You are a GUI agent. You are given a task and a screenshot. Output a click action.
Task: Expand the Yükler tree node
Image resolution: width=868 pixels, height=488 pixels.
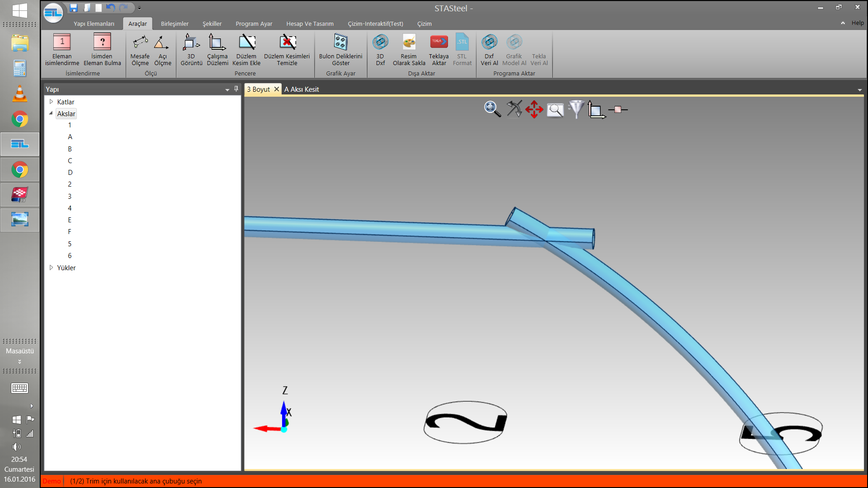[x=51, y=267]
